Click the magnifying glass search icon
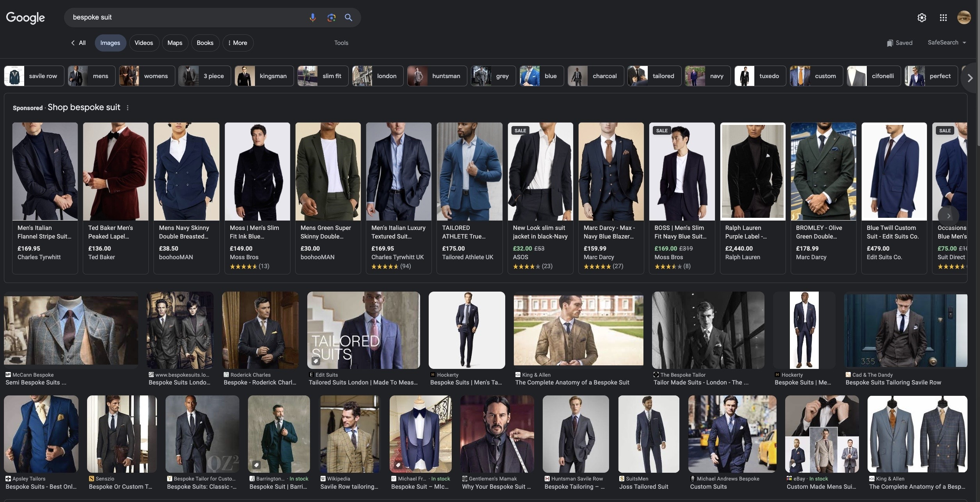Screen dimensions: 980x502 [349, 18]
